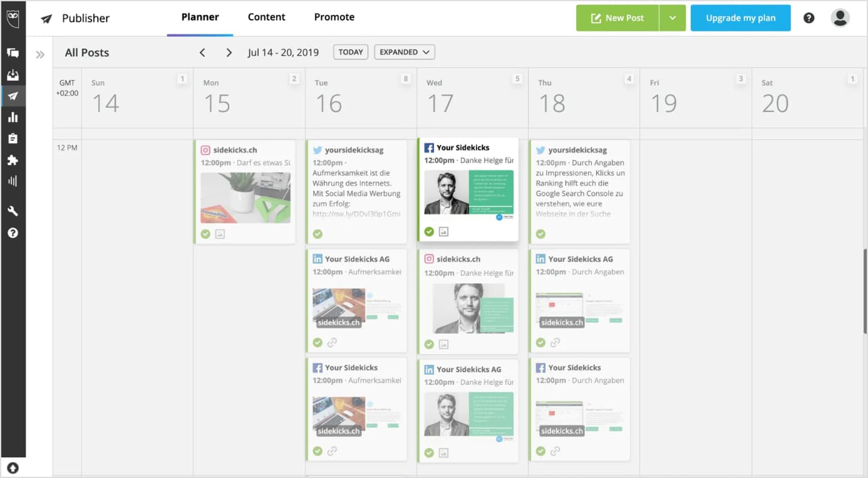Open Insights vertical bars sidebar icon
The width and height of the screenshot is (868, 478).
coord(13,181)
